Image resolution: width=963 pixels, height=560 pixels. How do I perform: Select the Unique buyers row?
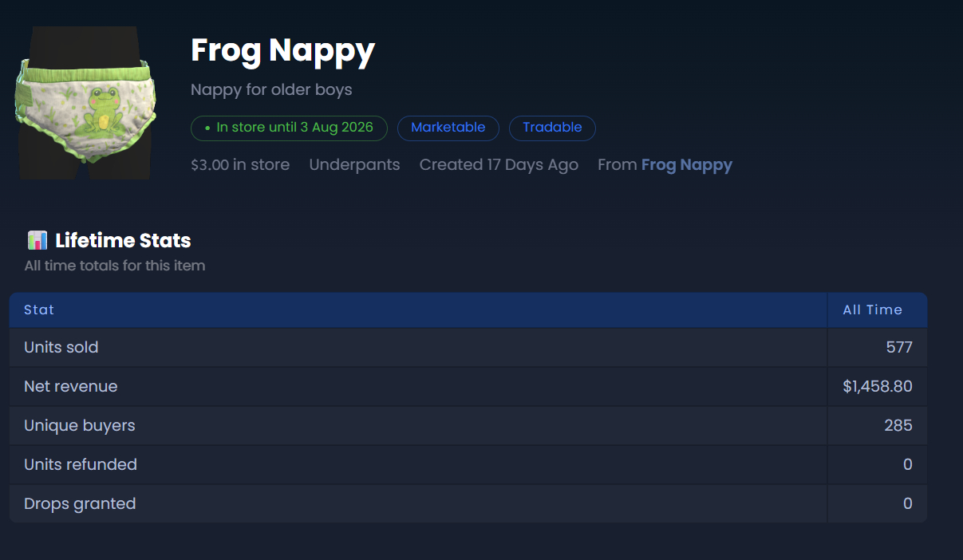[468, 425]
